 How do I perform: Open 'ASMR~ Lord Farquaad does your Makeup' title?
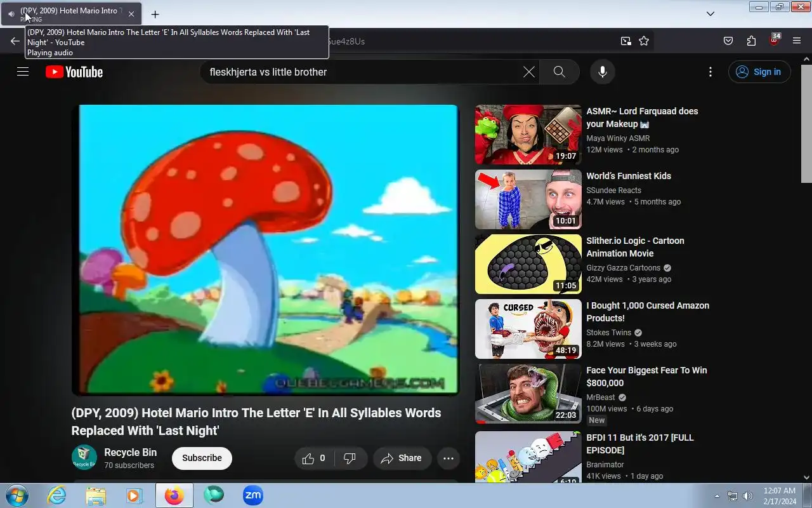coord(642,117)
